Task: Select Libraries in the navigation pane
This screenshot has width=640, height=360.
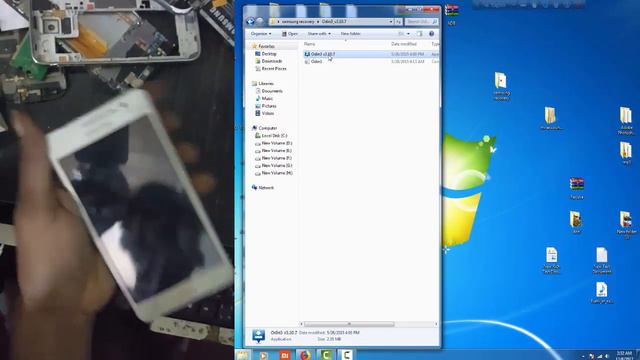Action: pos(266,83)
